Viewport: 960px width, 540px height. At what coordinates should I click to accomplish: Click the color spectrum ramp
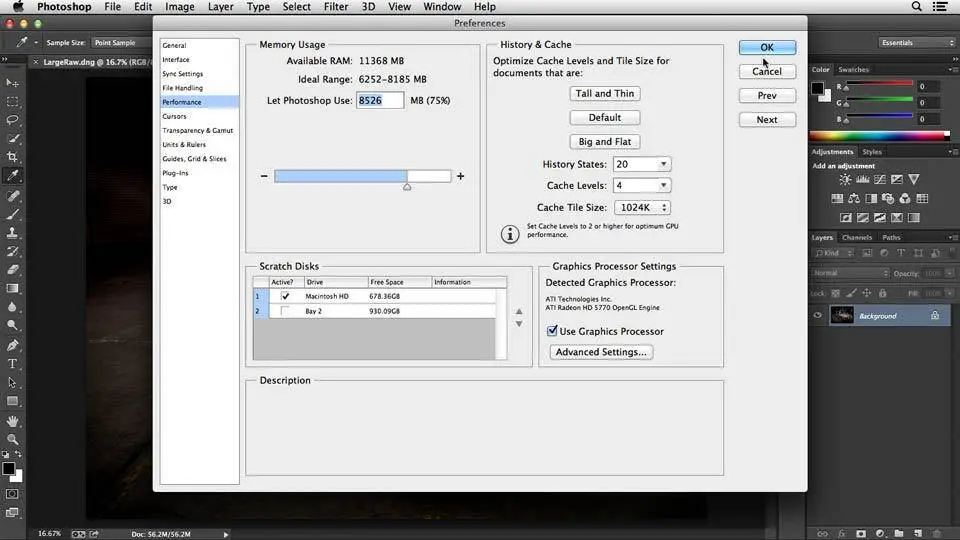coord(880,136)
